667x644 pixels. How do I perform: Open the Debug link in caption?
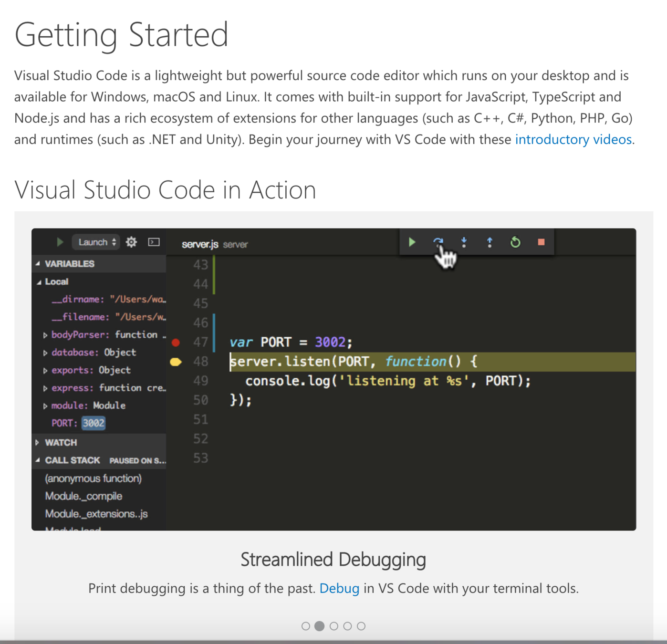point(339,588)
